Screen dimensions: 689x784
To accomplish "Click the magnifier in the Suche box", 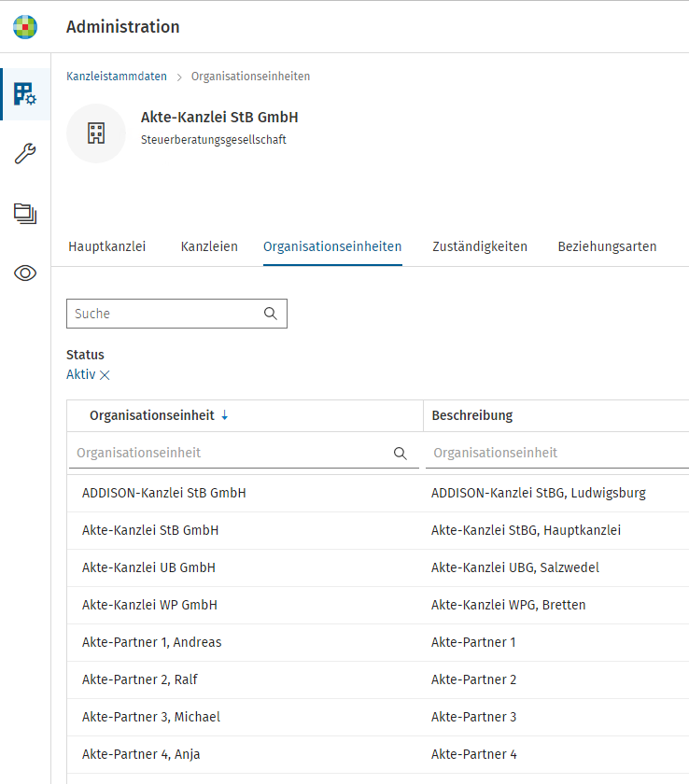I will click(271, 314).
